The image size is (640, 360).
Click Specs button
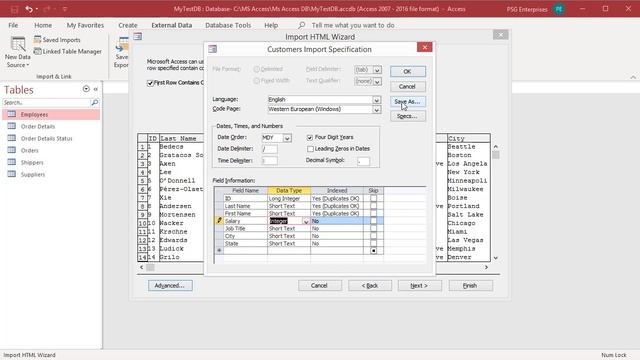click(x=408, y=116)
